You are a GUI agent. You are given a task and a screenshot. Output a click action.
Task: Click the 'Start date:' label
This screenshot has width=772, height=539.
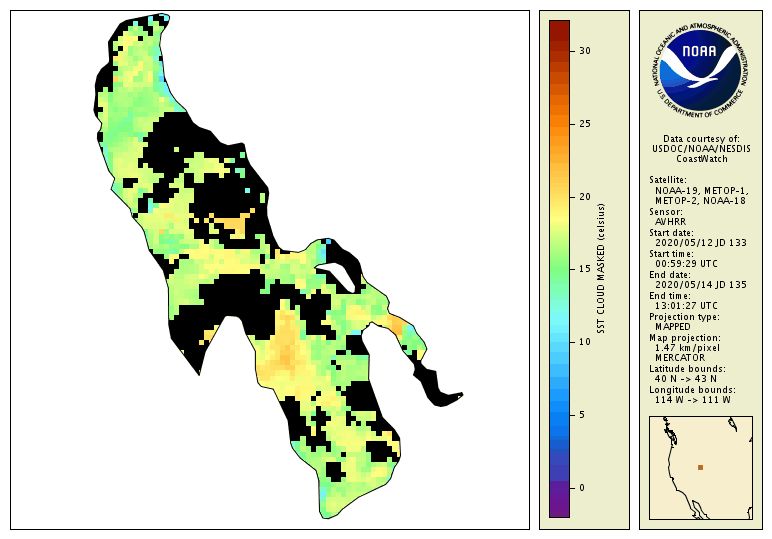coord(671,233)
